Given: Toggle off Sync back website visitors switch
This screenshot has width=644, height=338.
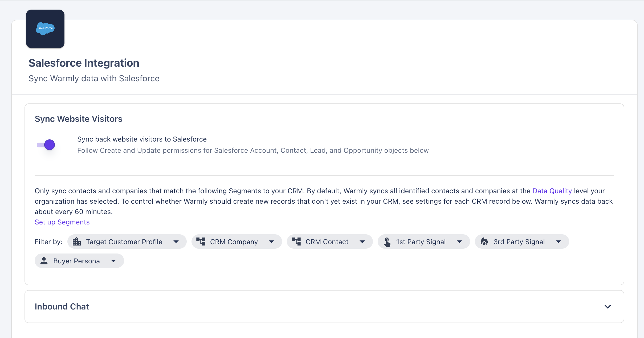Looking at the screenshot, I should 46,145.
